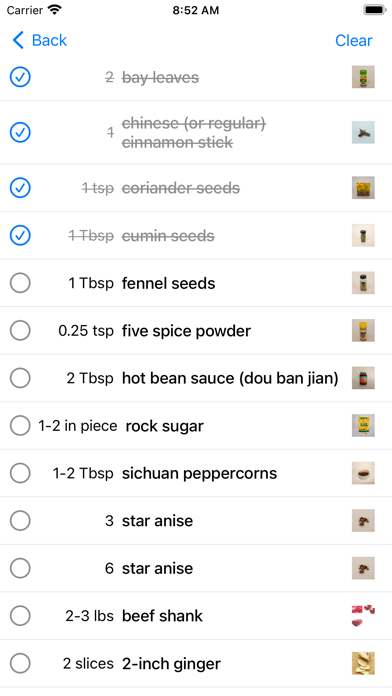392x696 pixels.
Task: Check off fennel seeds
Action: (x=20, y=283)
